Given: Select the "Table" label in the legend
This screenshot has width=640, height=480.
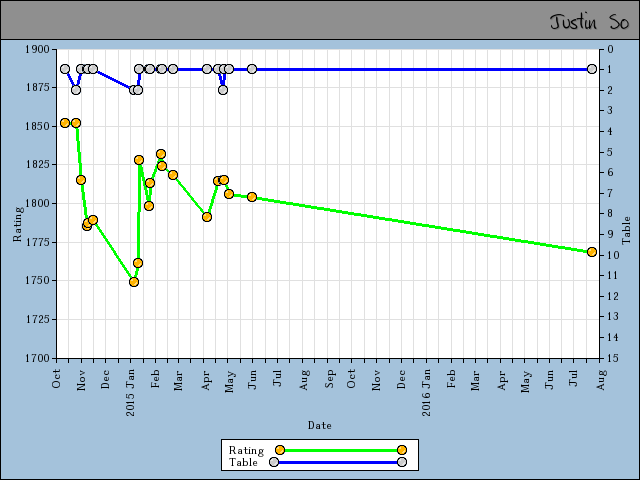Looking at the screenshot, I should click(x=243, y=462).
